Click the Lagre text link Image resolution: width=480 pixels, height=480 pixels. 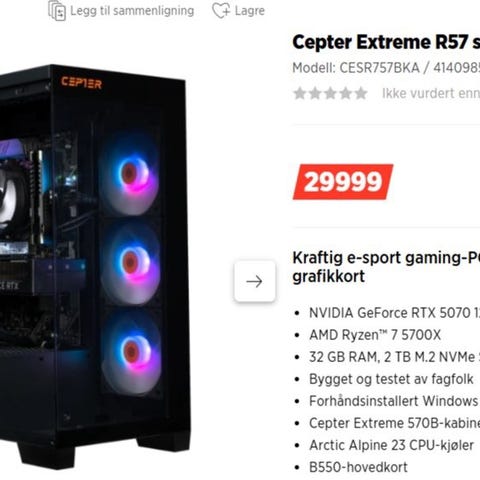tap(250, 11)
